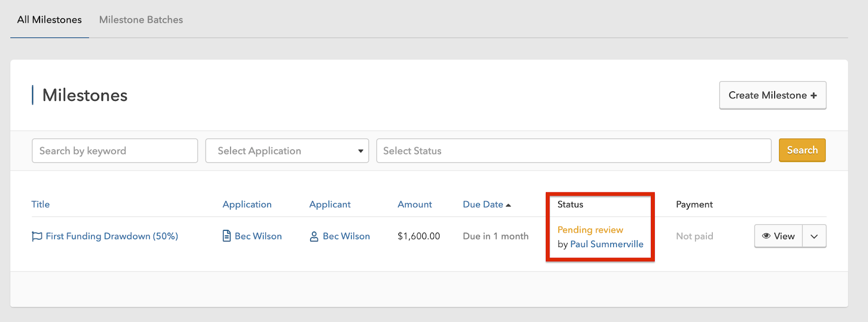Sort by the Applicant column header

pyautogui.click(x=330, y=204)
